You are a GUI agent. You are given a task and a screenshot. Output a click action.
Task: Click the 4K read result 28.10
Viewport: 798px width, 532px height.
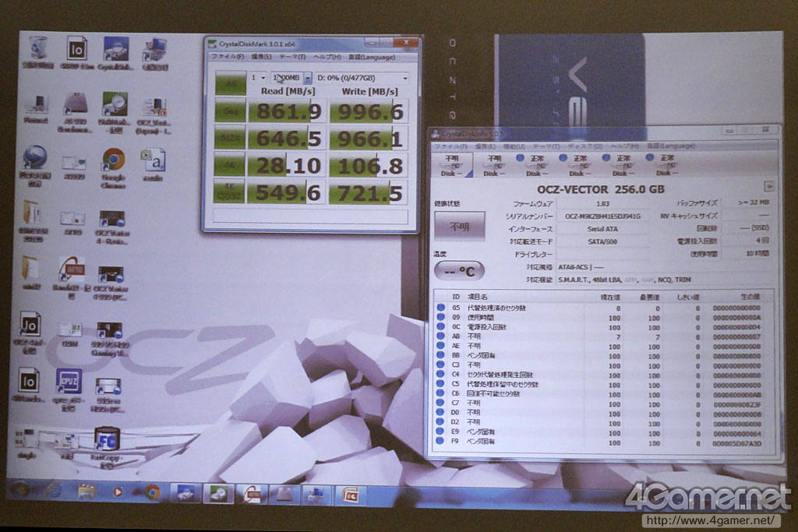point(287,165)
